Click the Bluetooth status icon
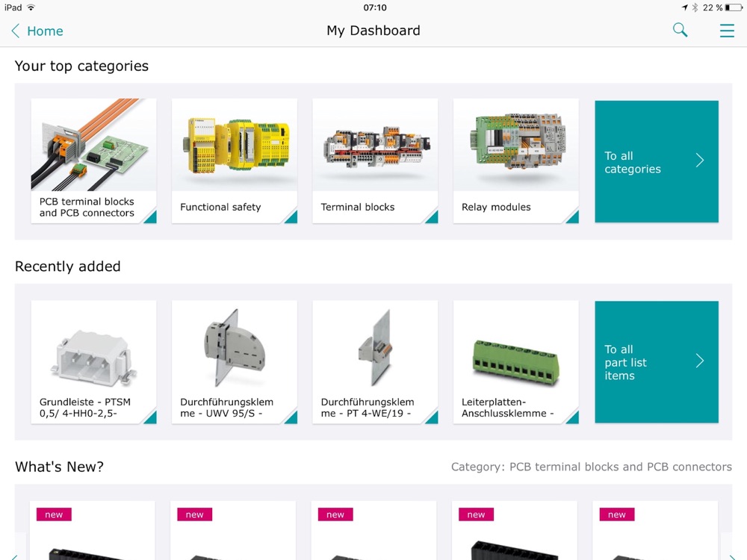Image resolution: width=747 pixels, height=560 pixels. point(695,7)
